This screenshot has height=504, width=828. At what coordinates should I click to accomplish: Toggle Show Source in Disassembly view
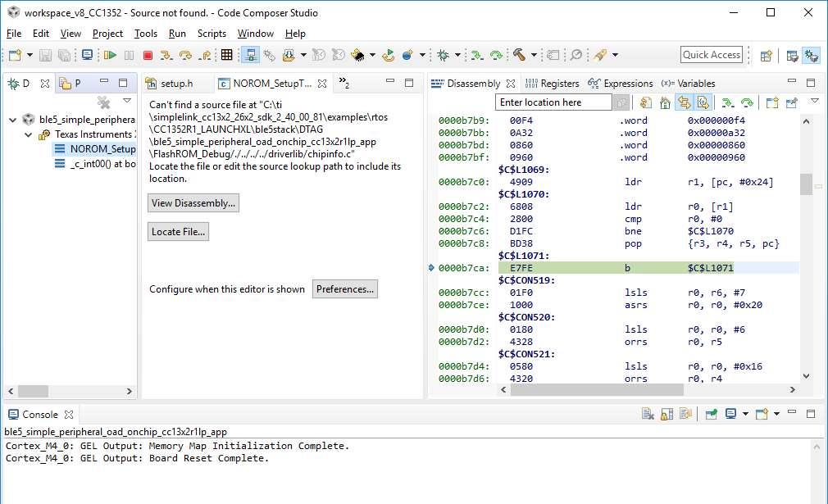click(703, 102)
